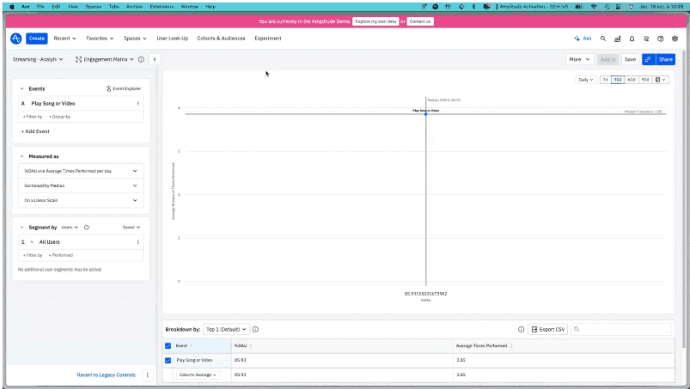Click the Share button
The image size is (690, 389).
[665, 59]
